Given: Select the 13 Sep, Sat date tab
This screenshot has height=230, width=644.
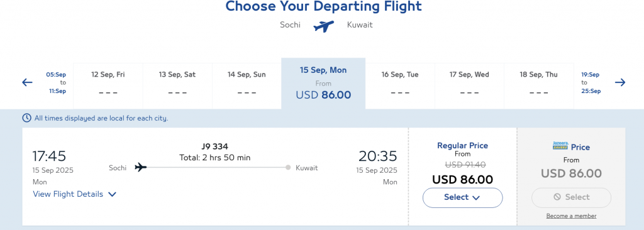Looking at the screenshot, I should tap(177, 86).
